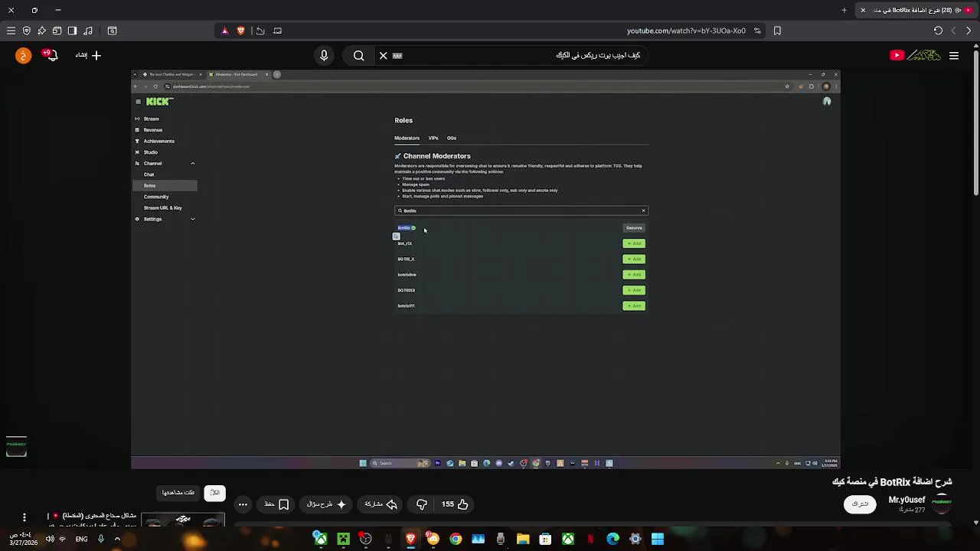Viewport: 980px width, 551px height.
Task: Share the YouTube video
Action: [x=381, y=504]
